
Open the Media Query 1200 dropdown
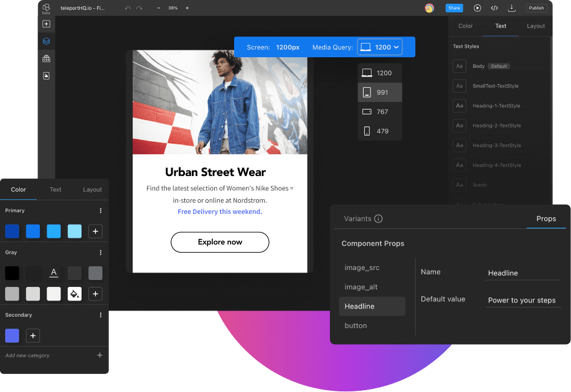(x=379, y=47)
